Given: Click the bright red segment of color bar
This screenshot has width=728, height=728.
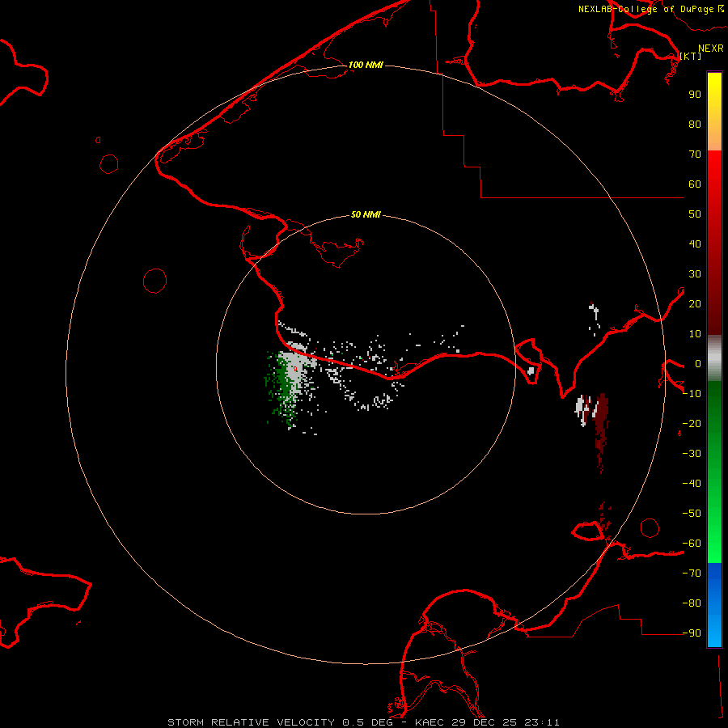Looking at the screenshot, I should coord(714,171).
